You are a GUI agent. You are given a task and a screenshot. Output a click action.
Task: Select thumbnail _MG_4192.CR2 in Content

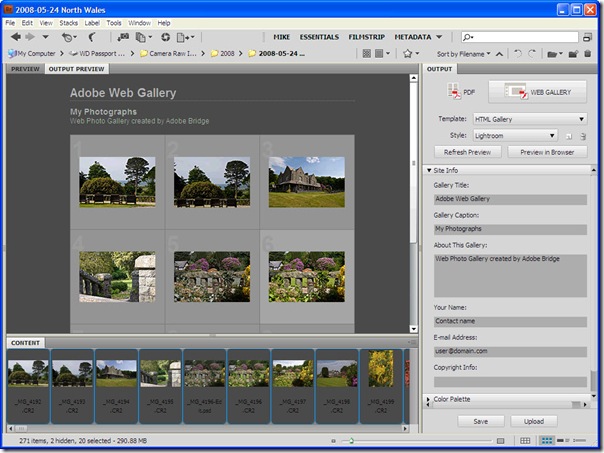[28, 386]
